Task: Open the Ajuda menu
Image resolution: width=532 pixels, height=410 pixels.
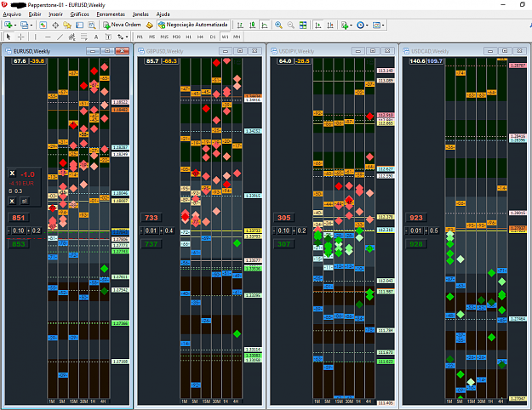Action: [163, 14]
